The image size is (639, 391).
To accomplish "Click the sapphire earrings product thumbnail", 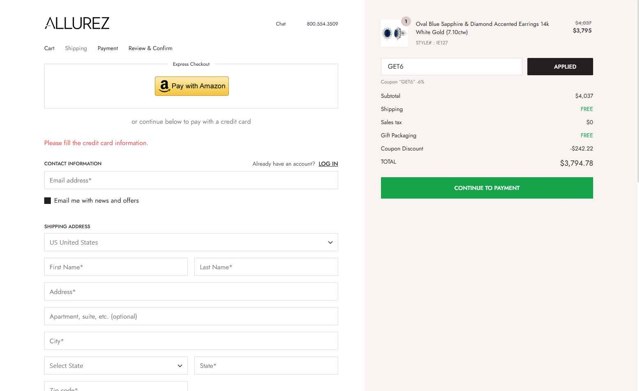I will click(x=394, y=33).
